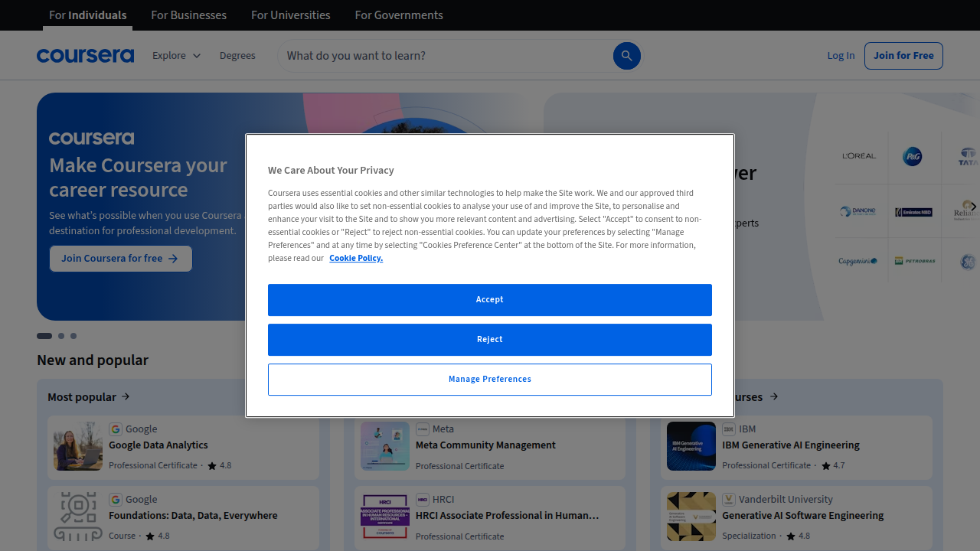Switch to For Individuals tab
This screenshot has width=980, height=551.
coord(87,15)
